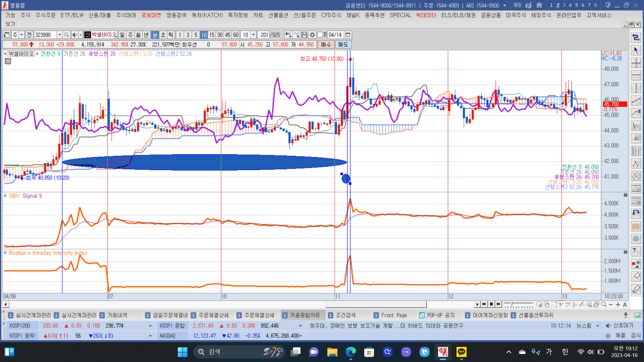Expand the 뉴스핌 news source dropdown
This screenshot has width=644, height=362.
pyautogui.click(x=598, y=326)
